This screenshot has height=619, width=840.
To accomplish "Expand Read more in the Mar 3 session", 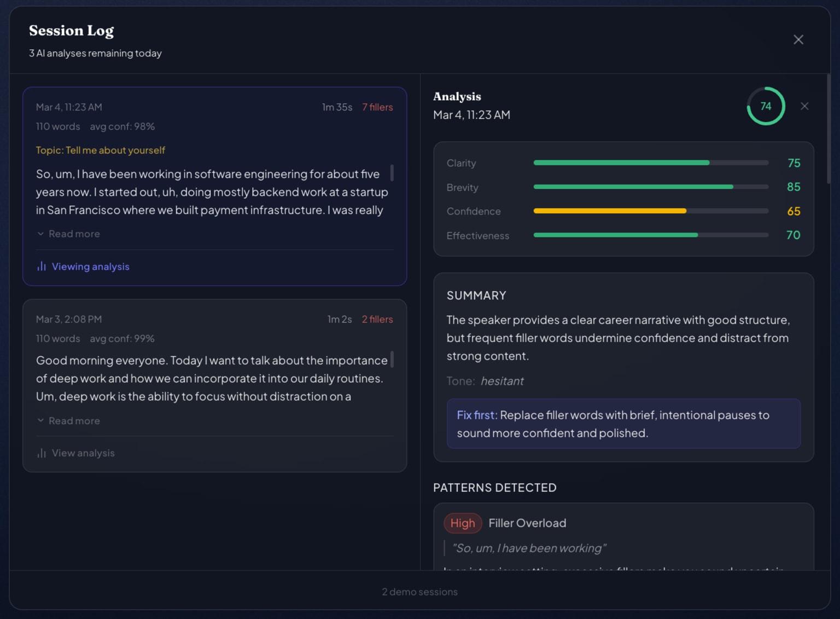I will (x=68, y=421).
